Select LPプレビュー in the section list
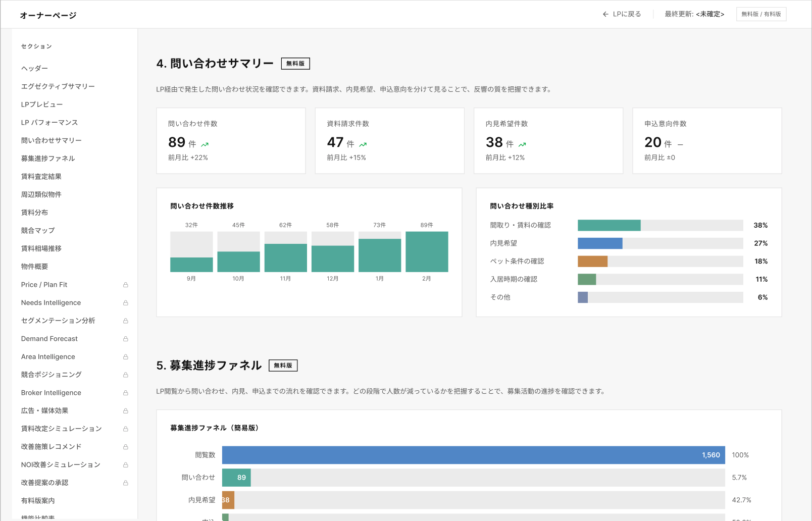 (42, 105)
